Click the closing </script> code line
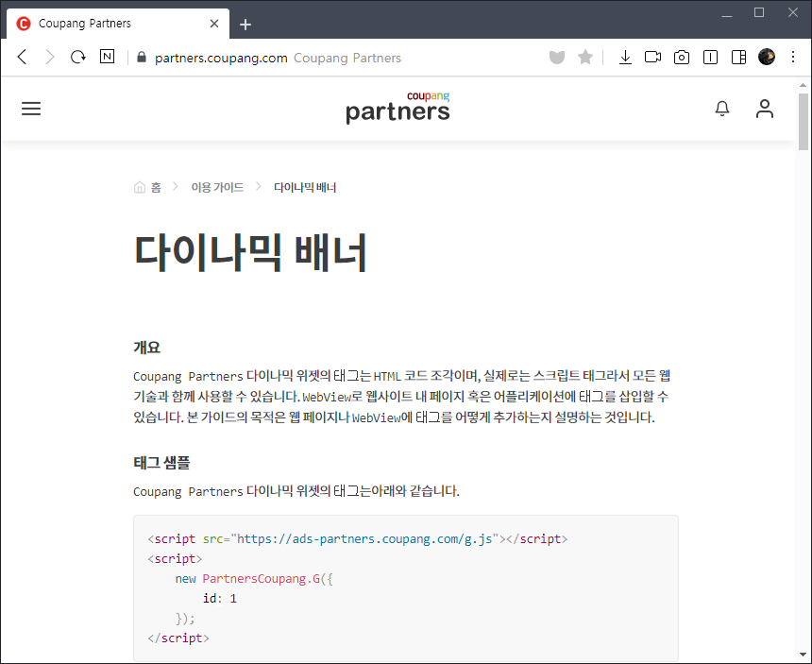Screen dimensions: 812x664 point(178,638)
